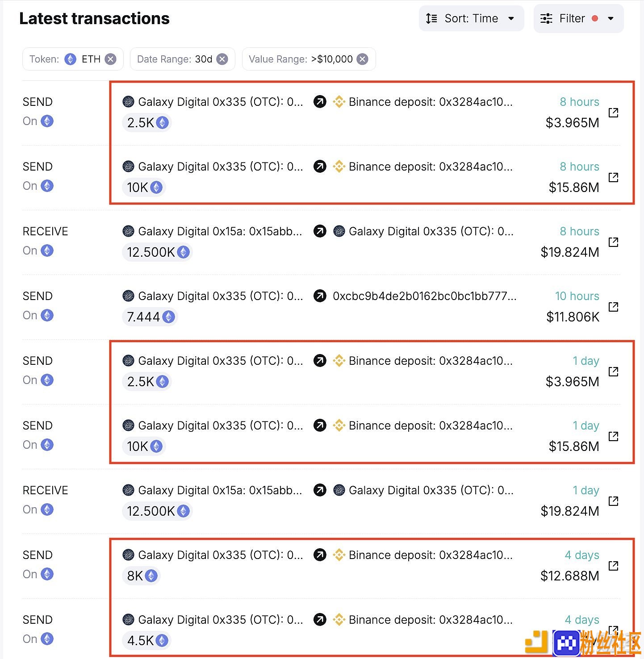Screen dimensions: 644x659
Task: Open external link for $12.688M transaction
Action: pyautogui.click(x=614, y=566)
